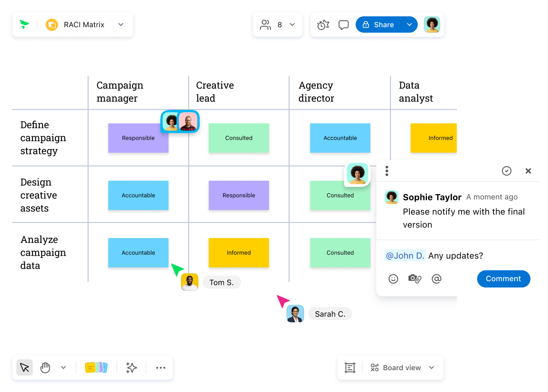This screenshot has width=548, height=392.
Task: Click the reply field text 'Any updates?'
Action: pyautogui.click(x=456, y=256)
